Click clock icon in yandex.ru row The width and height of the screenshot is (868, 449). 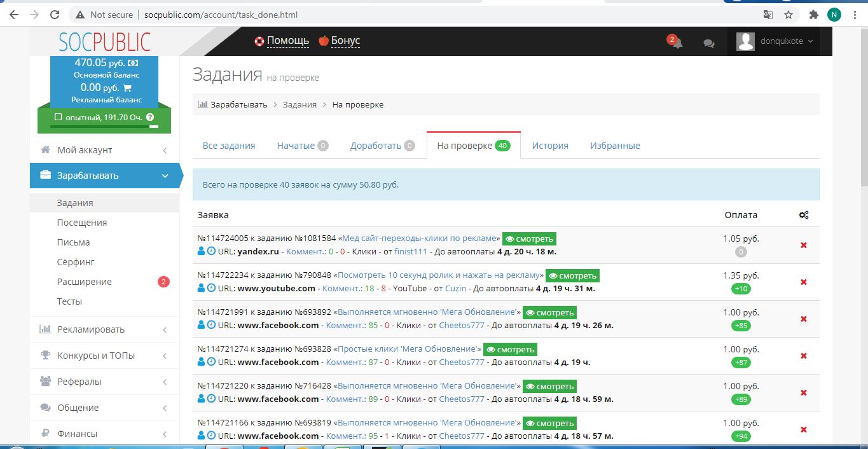point(212,251)
